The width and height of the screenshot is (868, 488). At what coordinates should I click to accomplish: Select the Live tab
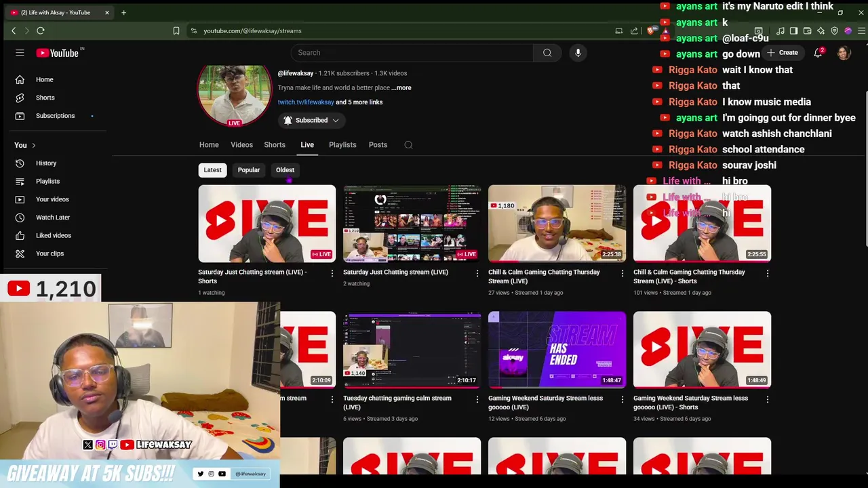307,145
